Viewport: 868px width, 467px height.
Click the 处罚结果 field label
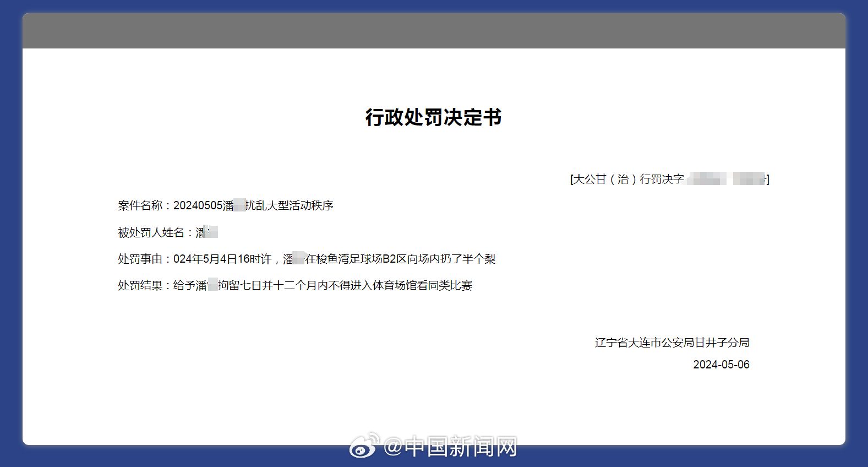tap(140, 285)
